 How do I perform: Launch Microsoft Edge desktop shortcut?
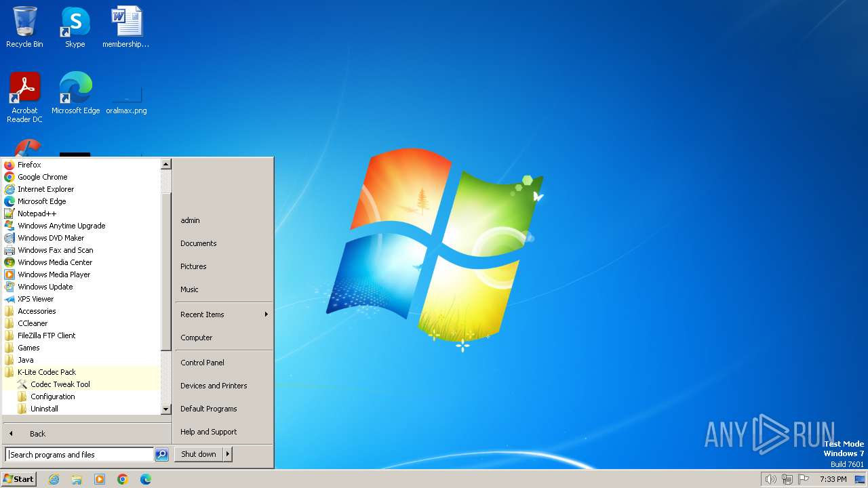point(75,94)
